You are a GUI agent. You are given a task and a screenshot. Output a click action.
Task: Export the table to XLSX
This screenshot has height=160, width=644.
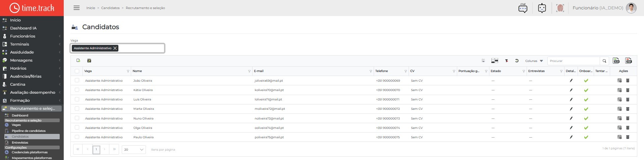pyautogui.click(x=616, y=61)
